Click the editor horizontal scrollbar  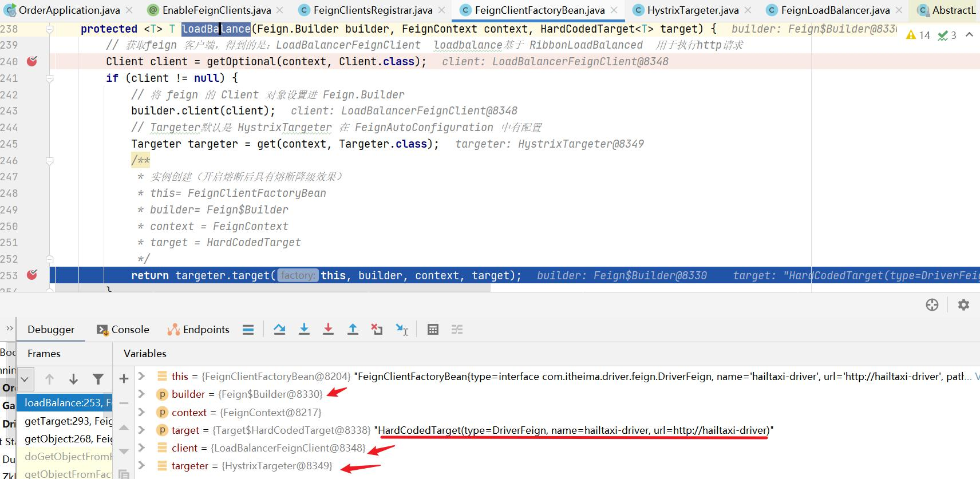(269, 289)
